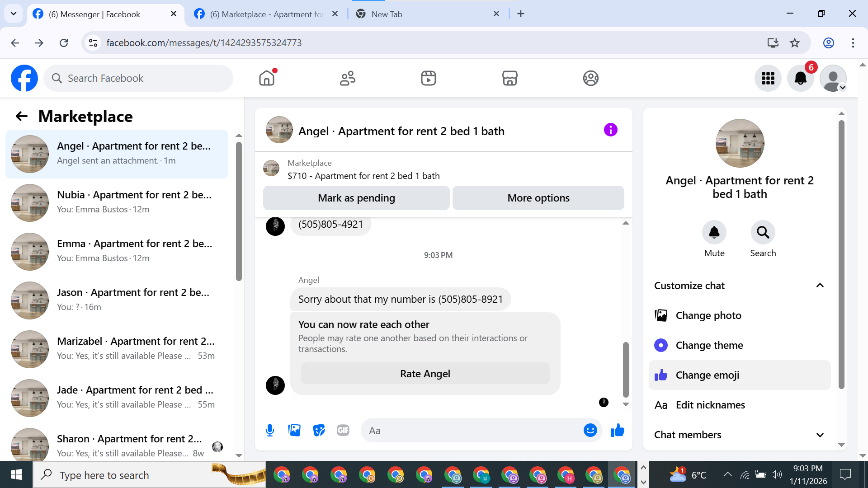Click Mark as pending button
Image resolution: width=868 pixels, height=488 pixels.
click(356, 198)
